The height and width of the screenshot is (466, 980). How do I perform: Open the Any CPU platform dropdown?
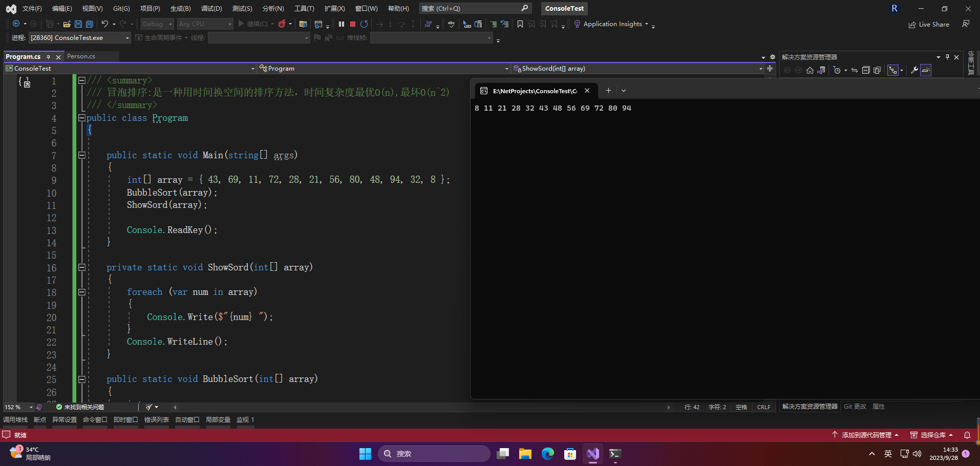205,24
